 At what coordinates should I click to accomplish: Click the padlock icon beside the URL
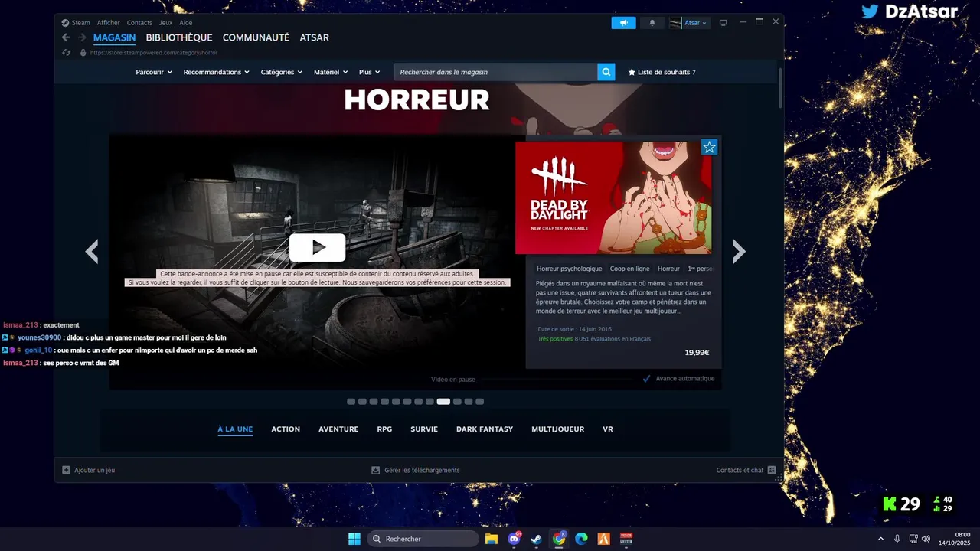tap(83, 53)
